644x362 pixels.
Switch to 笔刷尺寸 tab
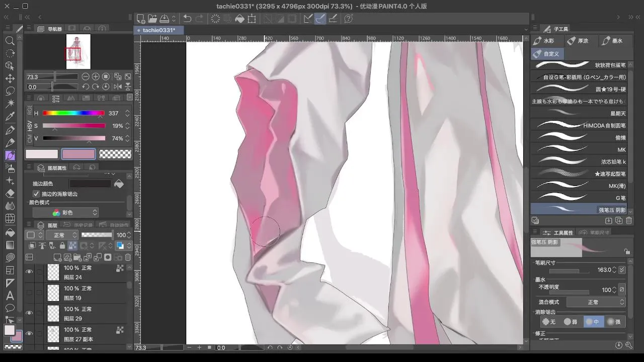[595, 233]
